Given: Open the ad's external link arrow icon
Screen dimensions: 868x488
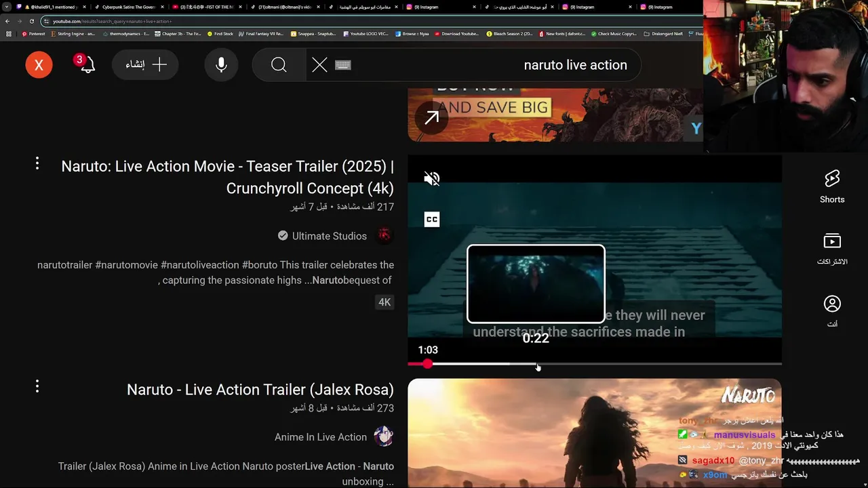Looking at the screenshot, I should click(432, 118).
